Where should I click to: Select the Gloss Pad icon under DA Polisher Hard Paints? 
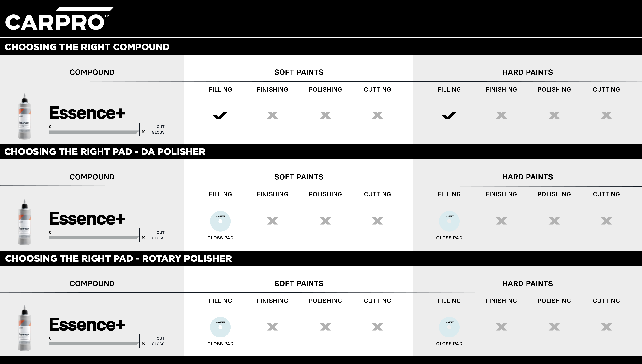click(449, 221)
